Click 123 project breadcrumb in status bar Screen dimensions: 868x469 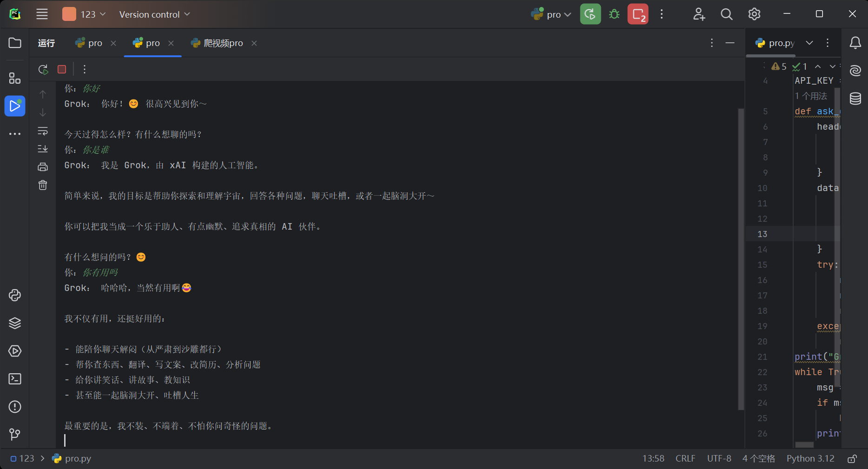[22, 458]
